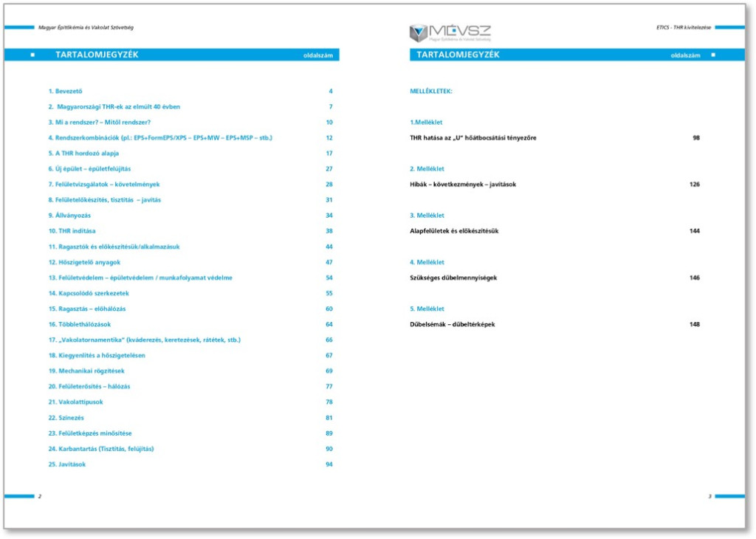Open 'Alapfelületek és előkészítésük'
Screen dimensions: 756x539
click(x=454, y=231)
